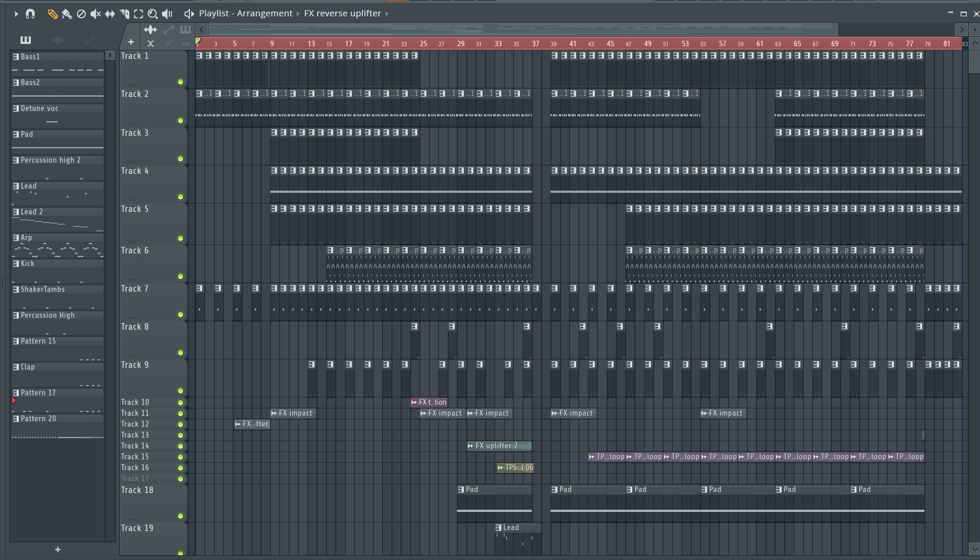This screenshot has width=980, height=560.
Task: Open the Playlist - Arrangement dropdown
Action: (245, 14)
